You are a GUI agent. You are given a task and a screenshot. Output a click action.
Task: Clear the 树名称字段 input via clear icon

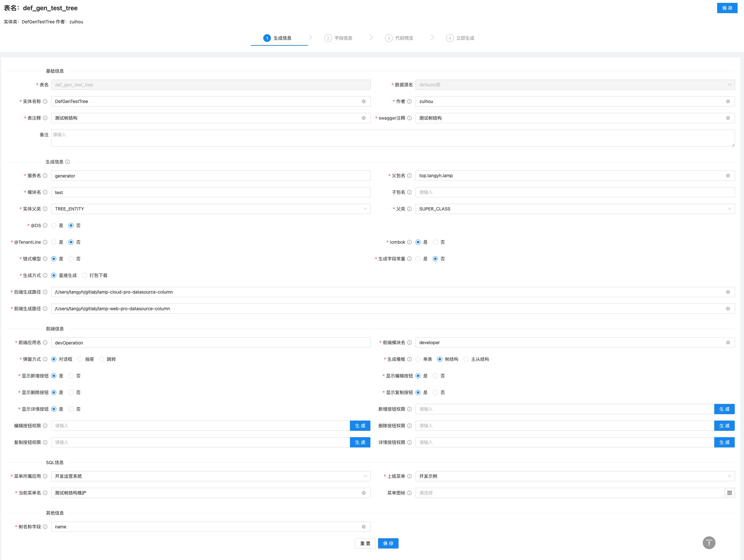tap(364, 527)
